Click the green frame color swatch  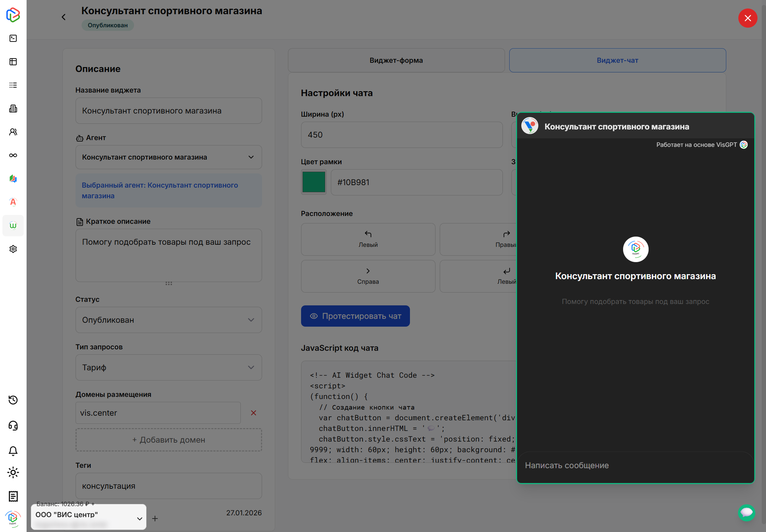pos(313,182)
